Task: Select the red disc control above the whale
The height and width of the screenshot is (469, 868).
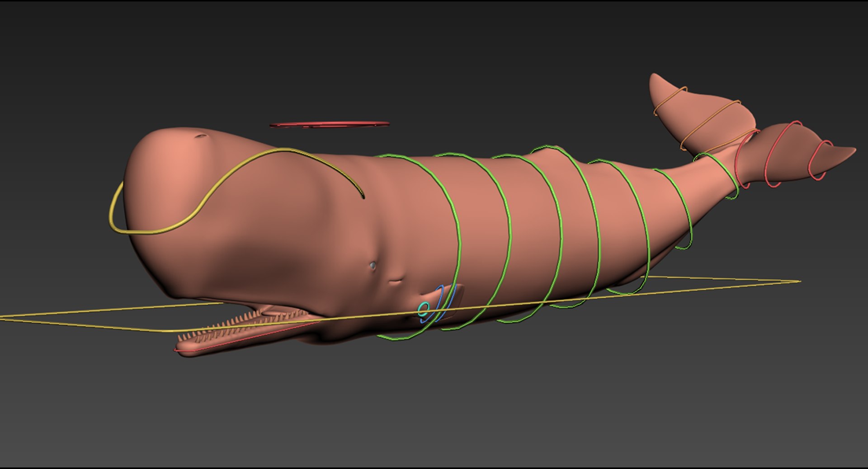Action: tap(330, 124)
